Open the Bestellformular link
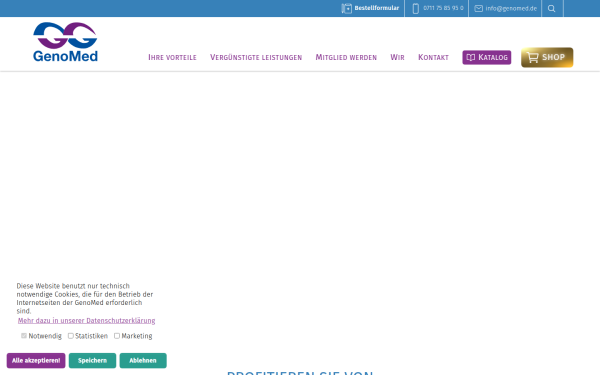Image resolution: width=600 pixels, height=375 pixels. [377, 8]
